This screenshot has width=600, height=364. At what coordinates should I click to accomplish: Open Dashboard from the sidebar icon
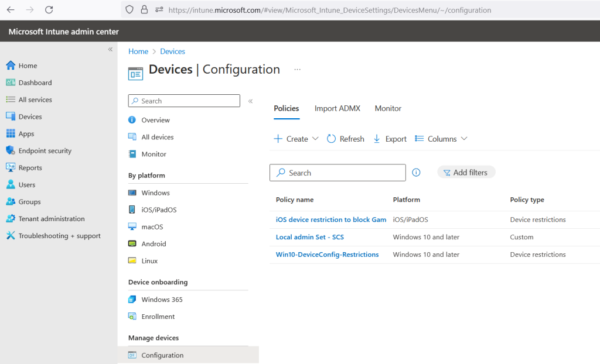click(x=11, y=83)
